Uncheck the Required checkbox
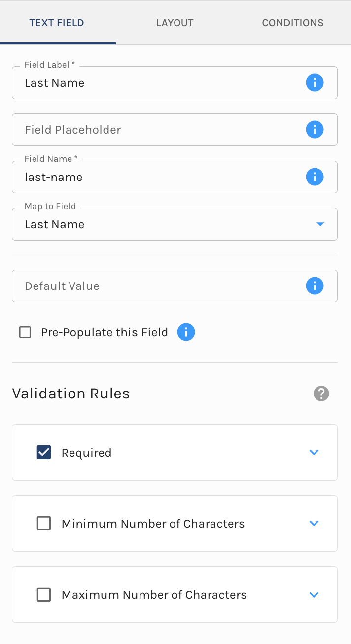The image size is (351, 644). (x=44, y=452)
